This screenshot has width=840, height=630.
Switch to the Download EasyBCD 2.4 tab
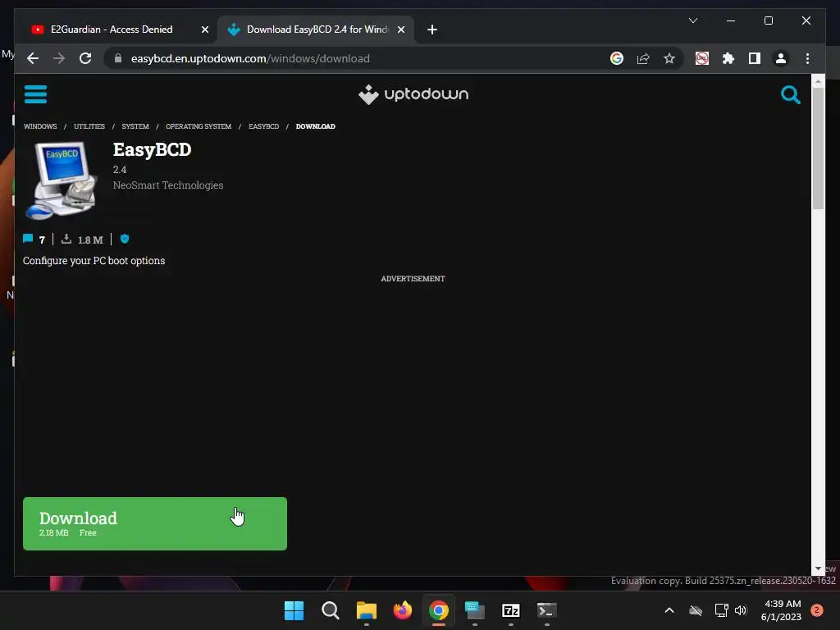[316, 30]
